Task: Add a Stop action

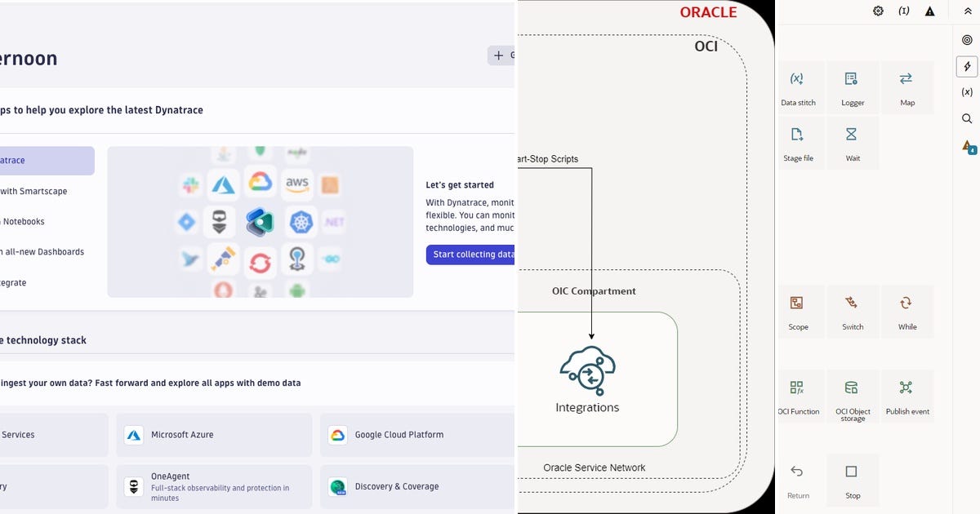Action: [x=853, y=480]
